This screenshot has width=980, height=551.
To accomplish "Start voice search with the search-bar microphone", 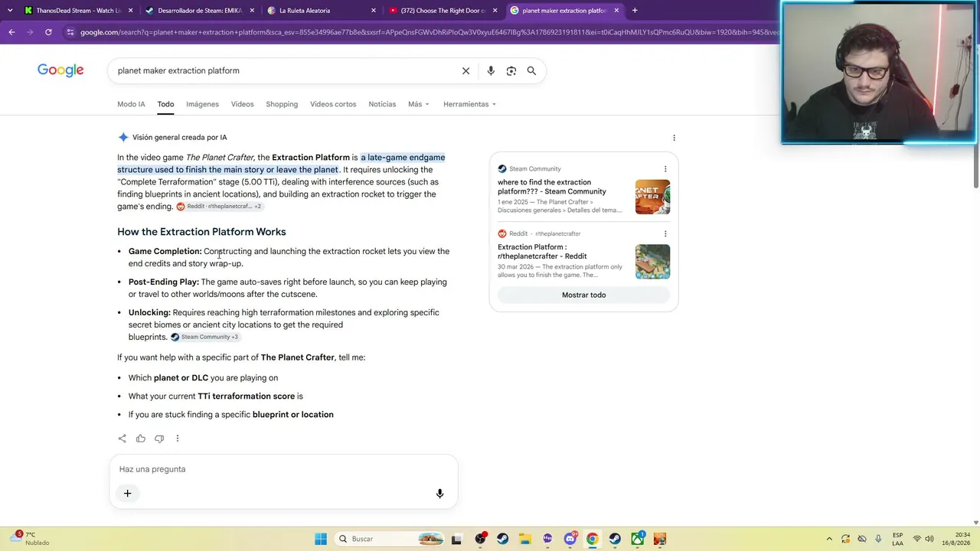I will pos(491,70).
